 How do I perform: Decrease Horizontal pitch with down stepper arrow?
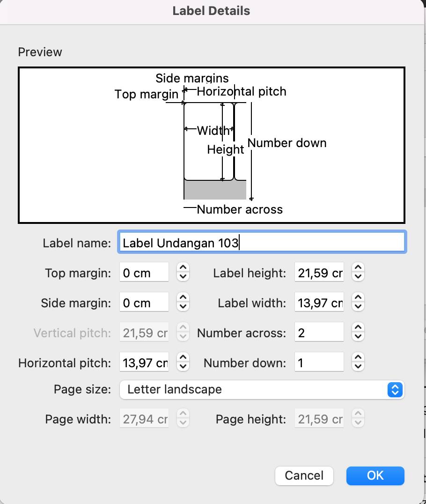[x=183, y=366]
